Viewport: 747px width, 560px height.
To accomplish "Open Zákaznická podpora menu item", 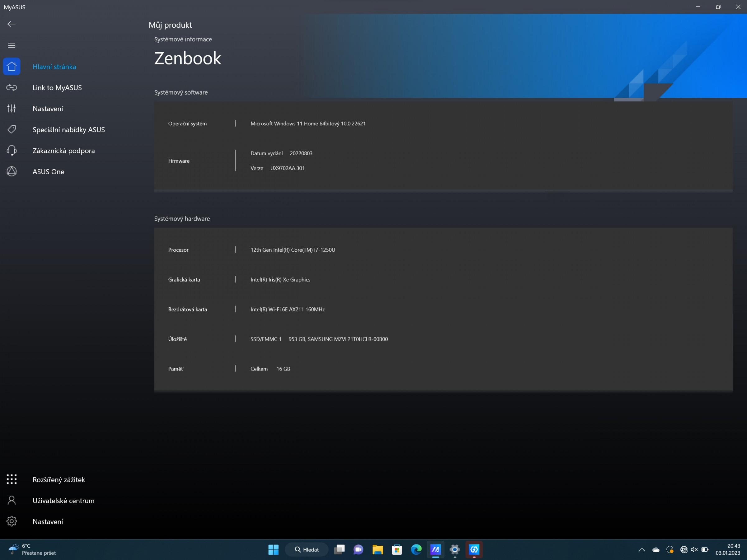I will tap(63, 151).
